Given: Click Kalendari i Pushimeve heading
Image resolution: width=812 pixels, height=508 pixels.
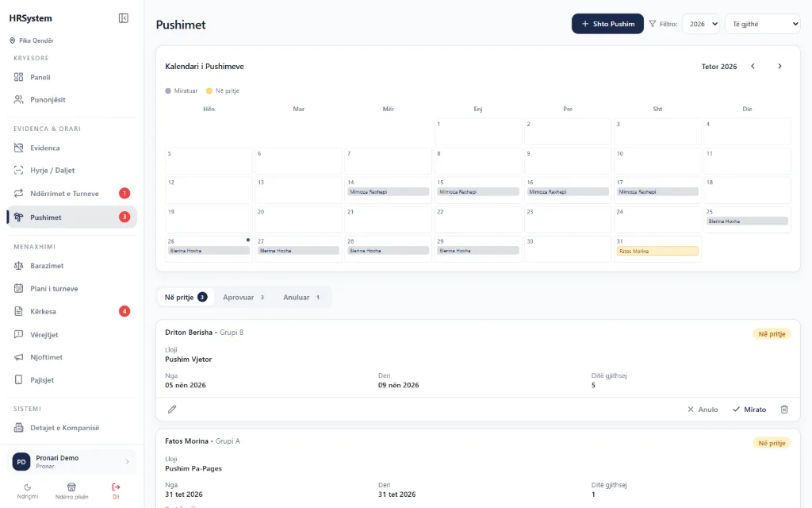Looking at the screenshot, I should [x=204, y=67].
